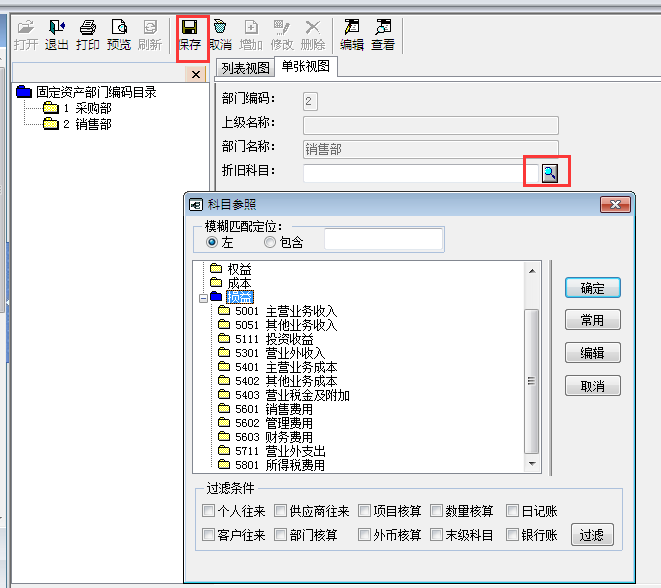Open 预览 (Print Preview) from toolbar
This screenshot has width=661, height=588.
click(x=119, y=34)
